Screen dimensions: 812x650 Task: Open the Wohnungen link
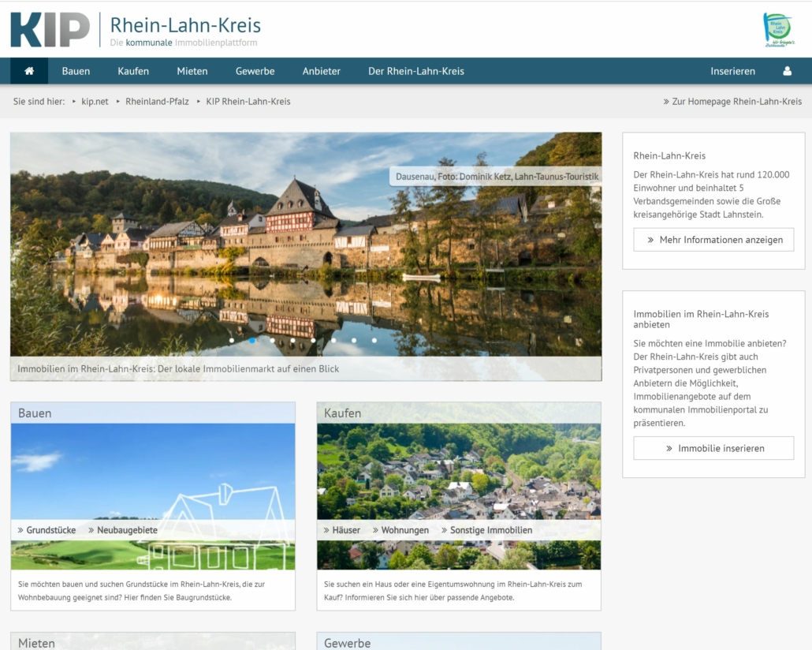(400, 530)
